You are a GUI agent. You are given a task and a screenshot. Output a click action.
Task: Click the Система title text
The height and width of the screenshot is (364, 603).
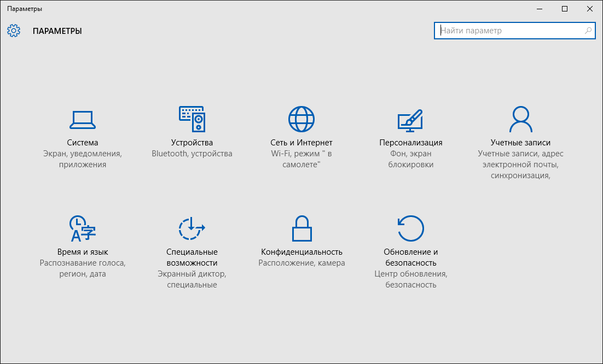click(x=83, y=143)
